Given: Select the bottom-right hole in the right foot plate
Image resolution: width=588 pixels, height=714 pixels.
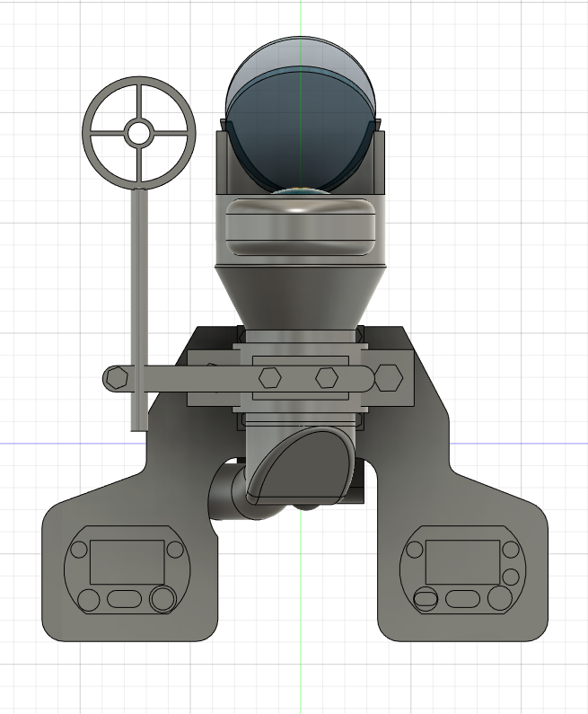Looking at the screenshot, I should (x=500, y=598).
